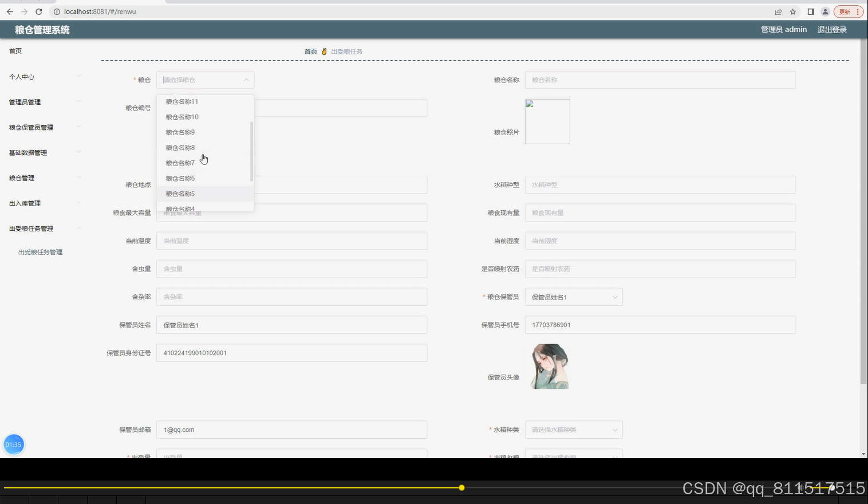Click the red 更新 browser update button
This screenshot has width=868, height=504.
(849, 11)
